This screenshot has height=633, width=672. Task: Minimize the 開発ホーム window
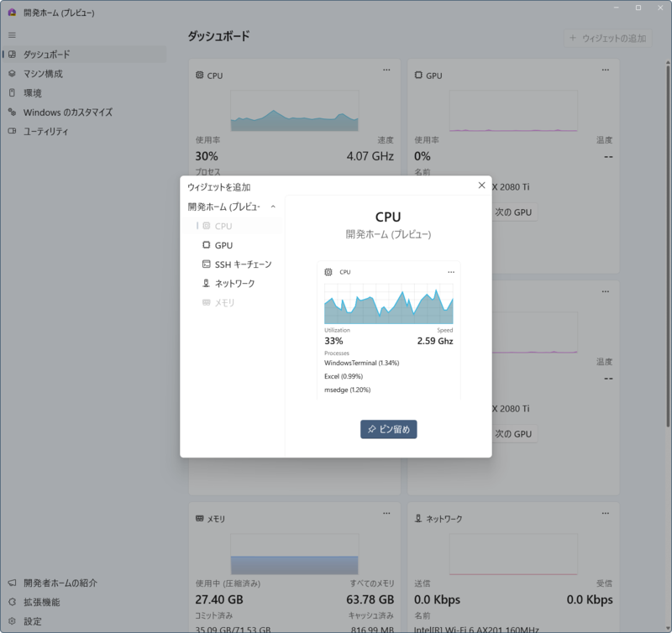[x=617, y=8]
